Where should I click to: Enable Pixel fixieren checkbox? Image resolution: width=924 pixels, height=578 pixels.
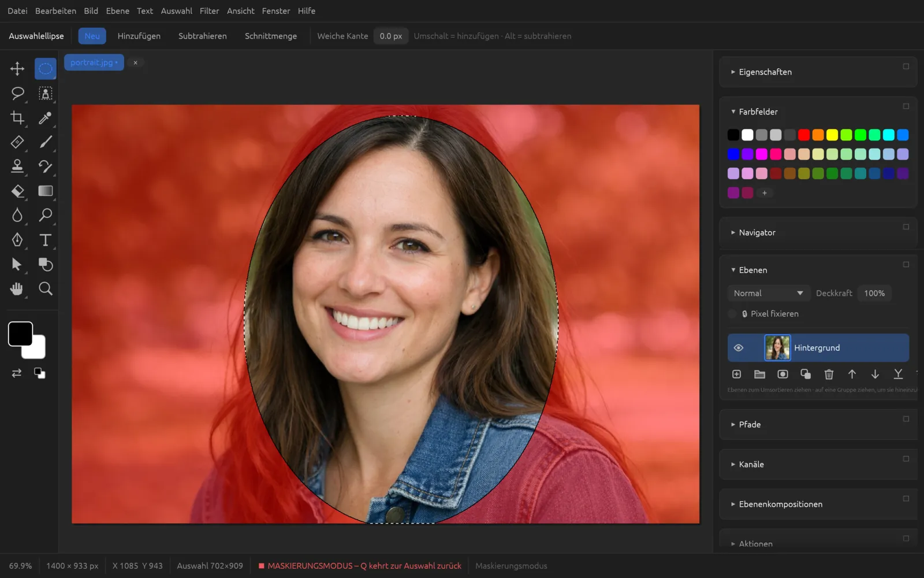point(732,314)
